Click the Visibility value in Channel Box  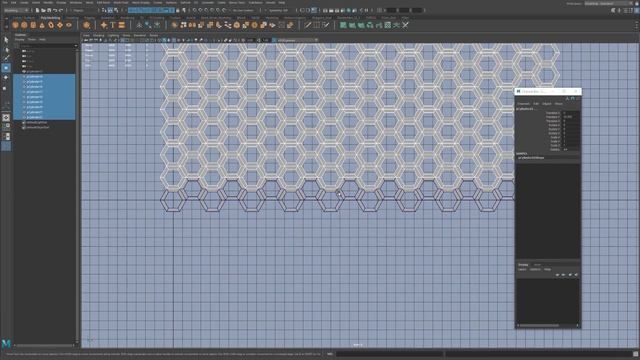tap(570, 149)
